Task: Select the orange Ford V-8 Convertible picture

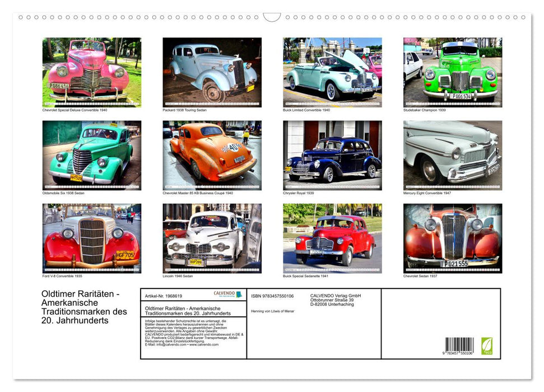Action: tap(91, 238)
